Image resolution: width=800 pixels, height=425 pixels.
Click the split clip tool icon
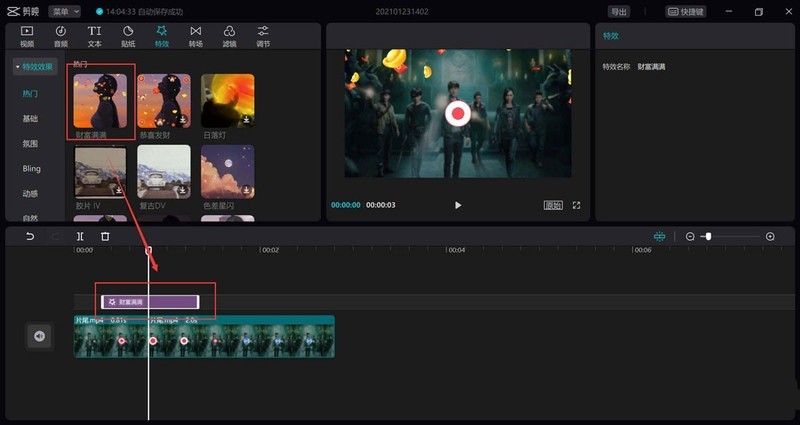80,237
